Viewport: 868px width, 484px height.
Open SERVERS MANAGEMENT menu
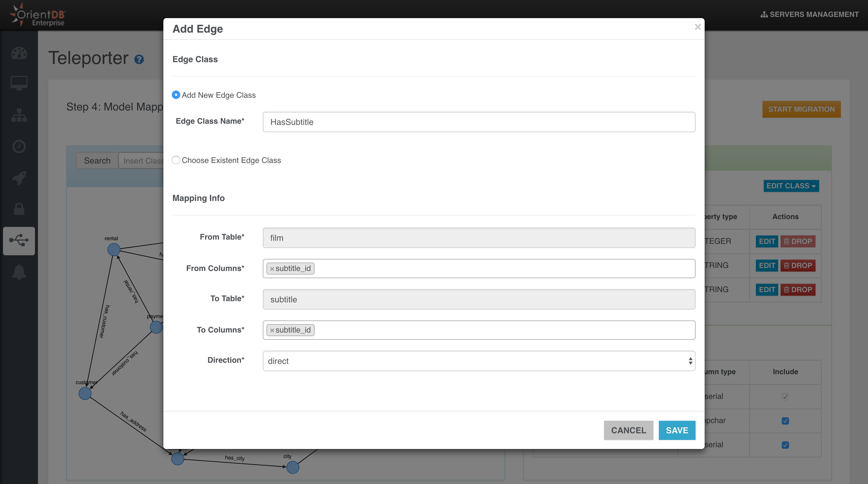pyautogui.click(x=809, y=14)
